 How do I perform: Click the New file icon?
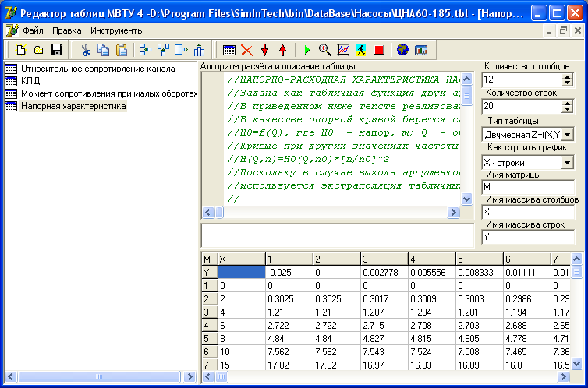(21, 50)
